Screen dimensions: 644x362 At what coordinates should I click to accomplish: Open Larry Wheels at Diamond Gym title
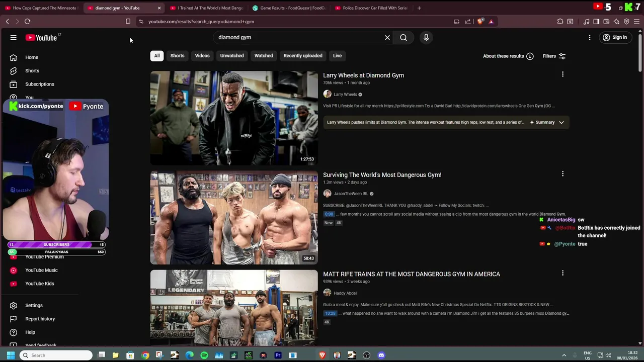[363, 75]
